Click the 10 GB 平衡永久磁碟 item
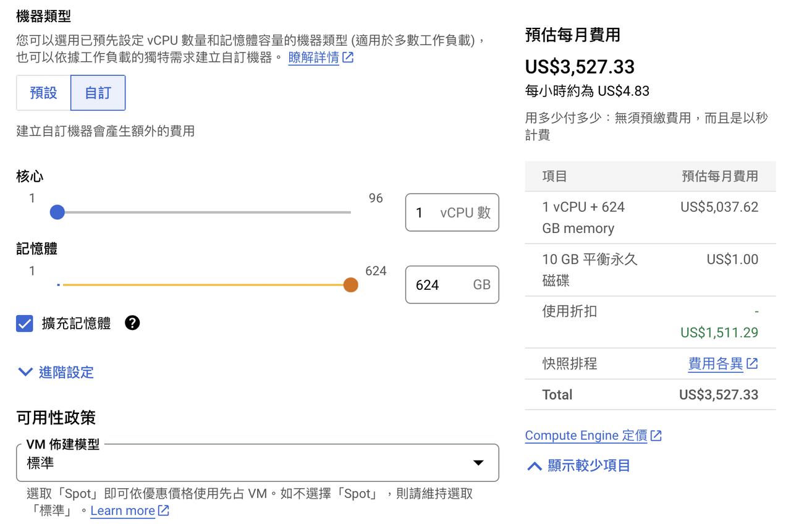Viewport: 791px width, 532px height. [x=590, y=270]
